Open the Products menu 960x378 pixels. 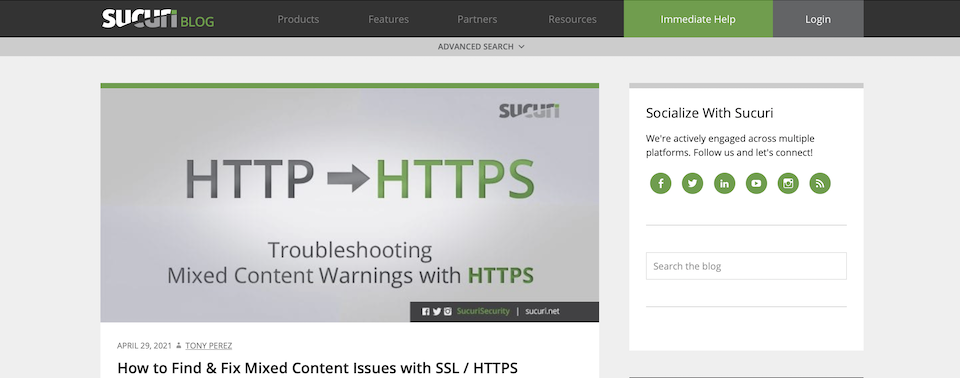click(x=298, y=19)
